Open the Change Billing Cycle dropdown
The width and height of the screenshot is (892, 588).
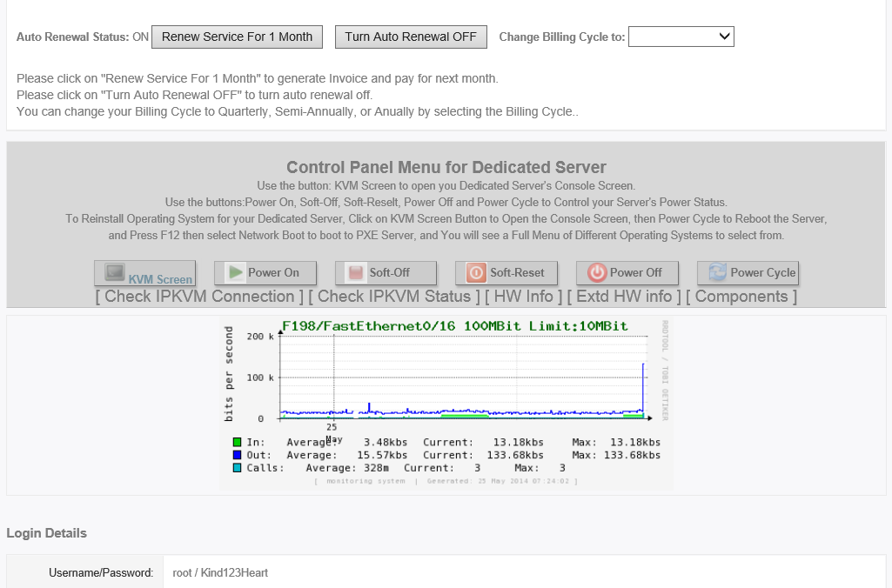coord(681,37)
